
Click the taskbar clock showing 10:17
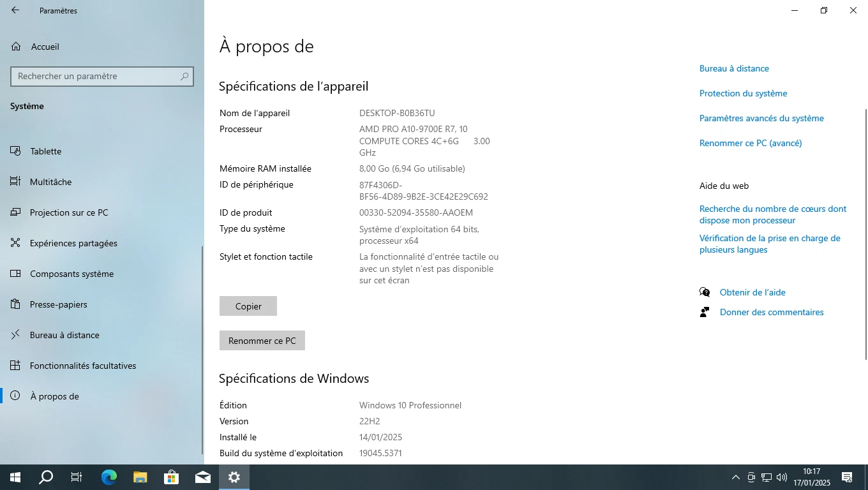pyautogui.click(x=811, y=477)
